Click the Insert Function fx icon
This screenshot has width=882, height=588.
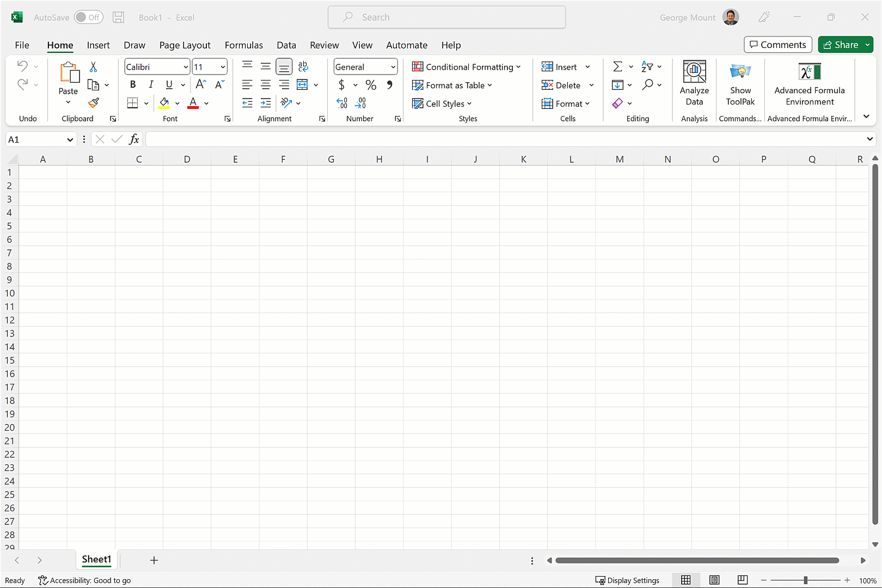pos(134,139)
